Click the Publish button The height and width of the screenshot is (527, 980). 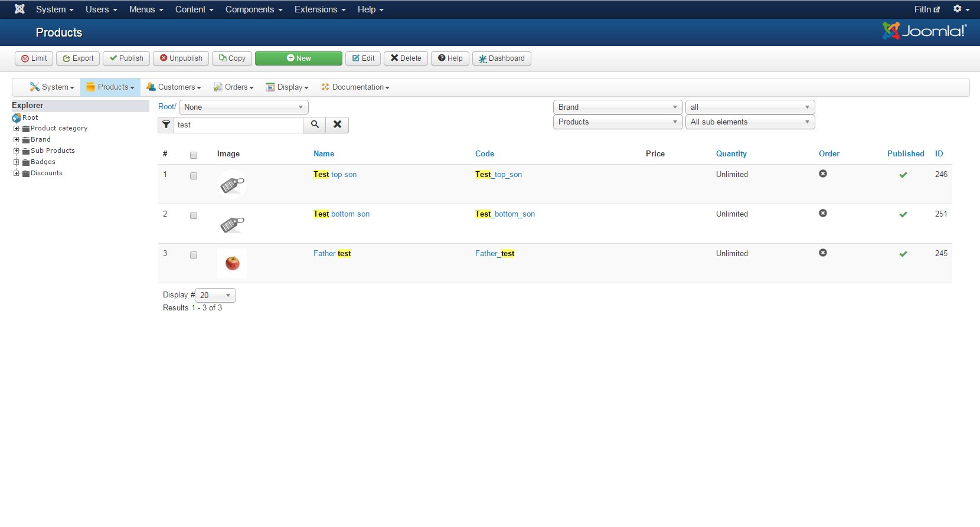pyautogui.click(x=126, y=58)
